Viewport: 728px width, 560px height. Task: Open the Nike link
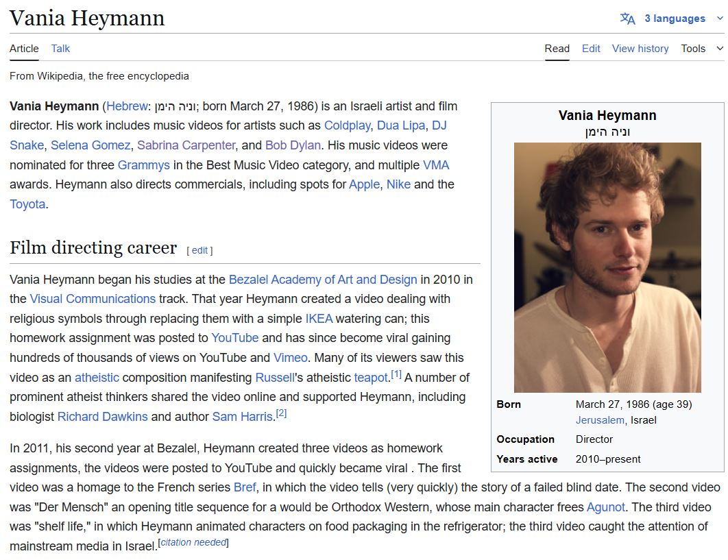pos(398,184)
